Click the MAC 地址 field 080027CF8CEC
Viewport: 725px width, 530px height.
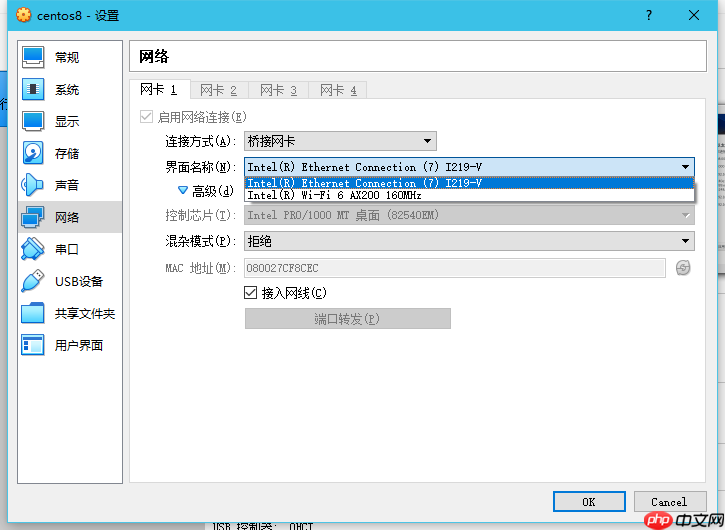455,268
